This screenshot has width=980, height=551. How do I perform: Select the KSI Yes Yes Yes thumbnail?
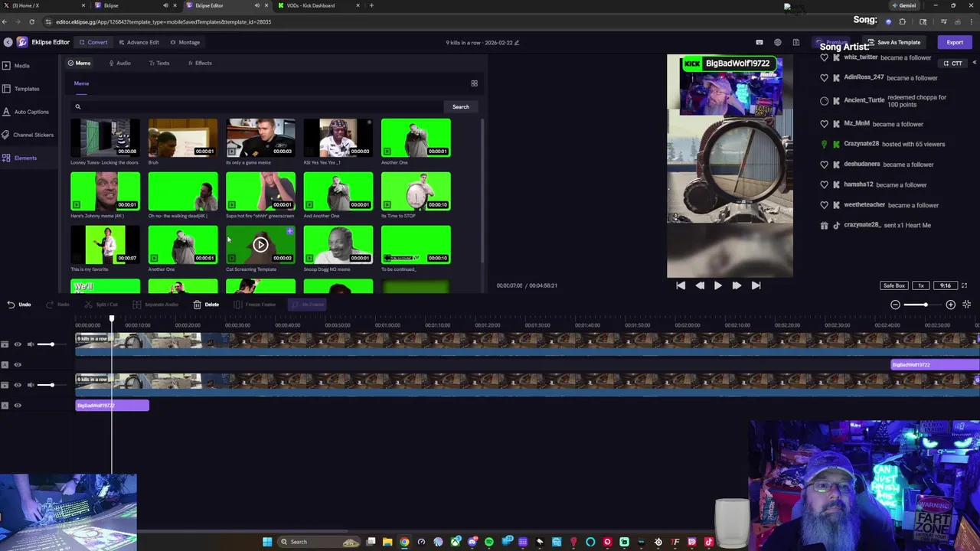click(x=338, y=138)
